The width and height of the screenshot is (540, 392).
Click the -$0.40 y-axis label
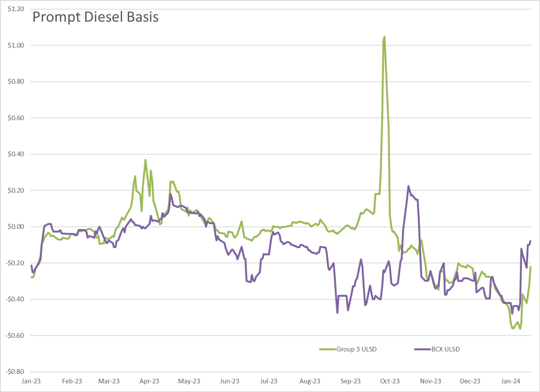(x=15, y=299)
